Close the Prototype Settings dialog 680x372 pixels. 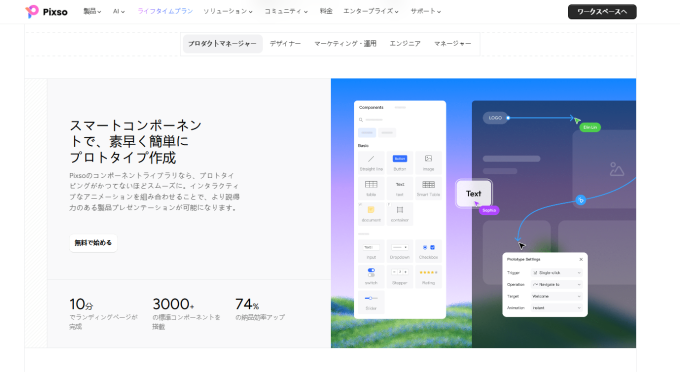point(581,259)
